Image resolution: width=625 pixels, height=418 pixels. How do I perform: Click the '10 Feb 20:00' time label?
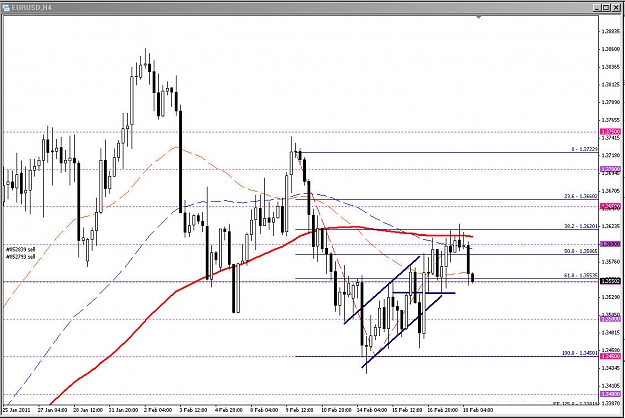coord(336,410)
